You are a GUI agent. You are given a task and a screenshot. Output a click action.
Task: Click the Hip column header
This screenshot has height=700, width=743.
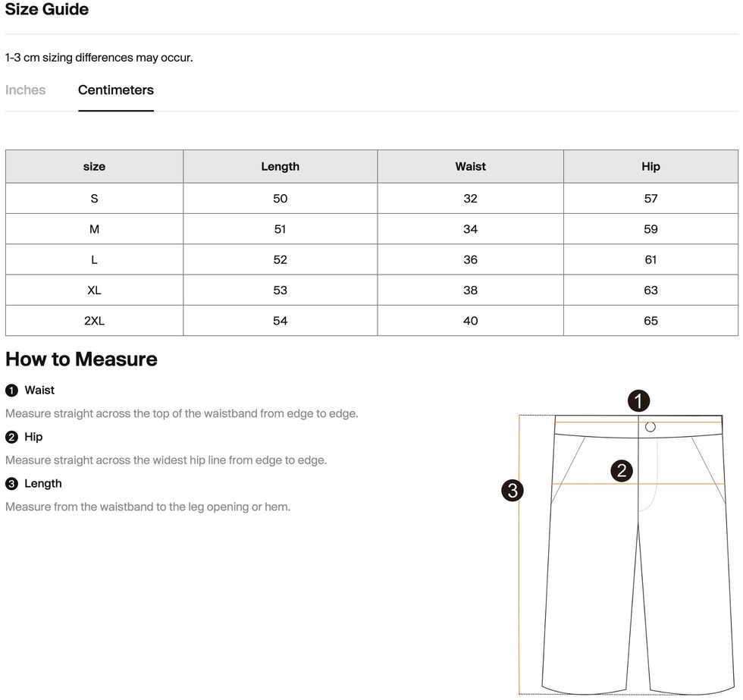[x=651, y=167]
